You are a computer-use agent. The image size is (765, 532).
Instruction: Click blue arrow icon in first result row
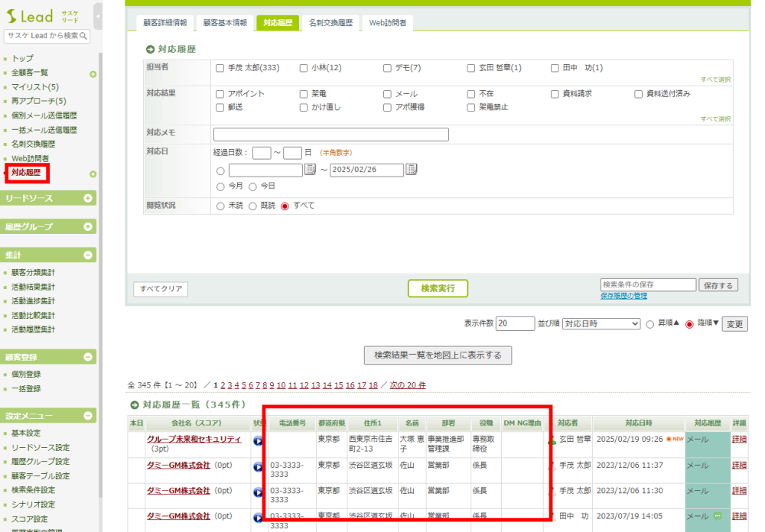(x=258, y=440)
